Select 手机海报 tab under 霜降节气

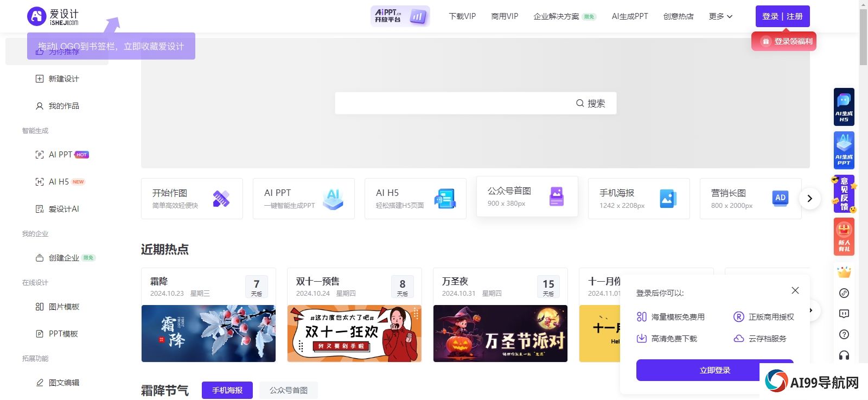click(x=227, y=390)
